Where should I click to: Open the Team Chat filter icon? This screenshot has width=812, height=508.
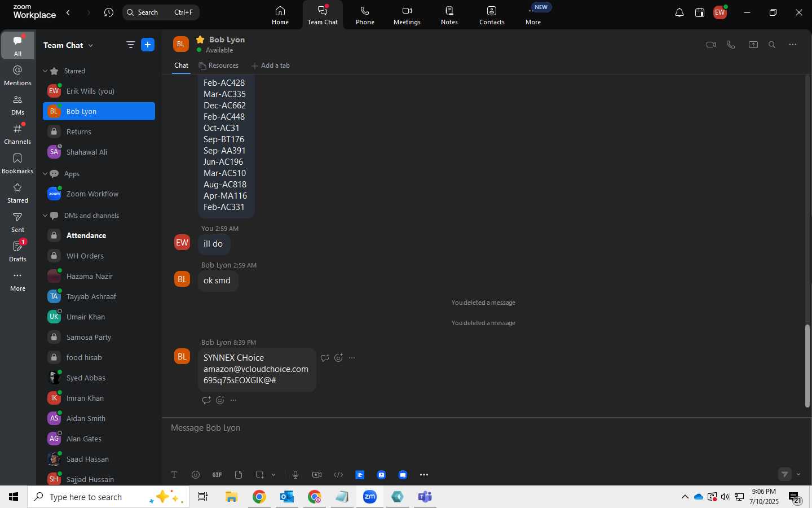[x=130, y=45]
